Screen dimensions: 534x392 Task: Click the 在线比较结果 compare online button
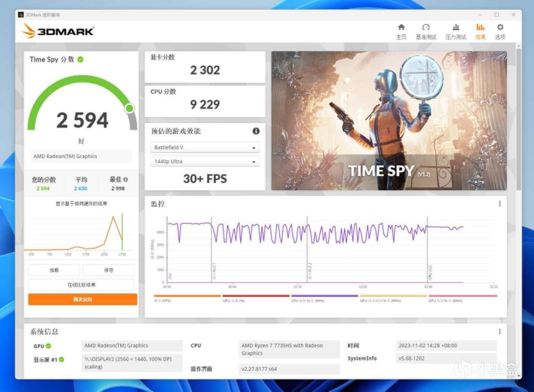81,285
